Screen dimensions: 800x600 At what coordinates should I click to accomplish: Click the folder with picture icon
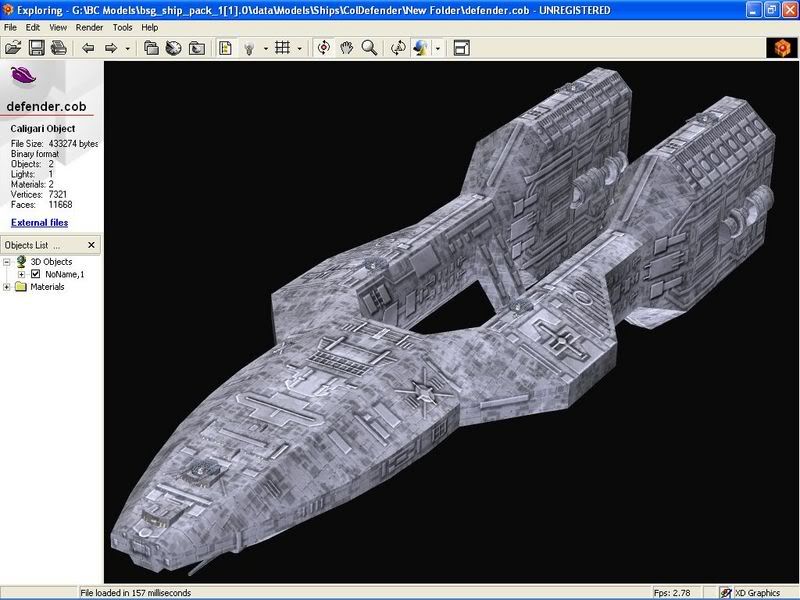tap(197, 48)
